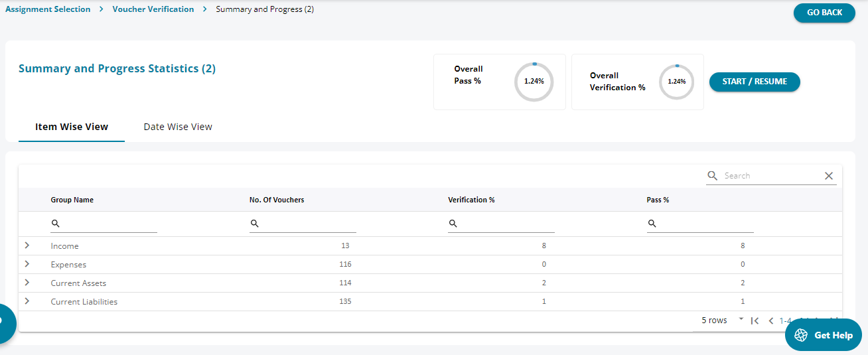
Task: Clear the table search with X icon
Action: pos(829,176)
